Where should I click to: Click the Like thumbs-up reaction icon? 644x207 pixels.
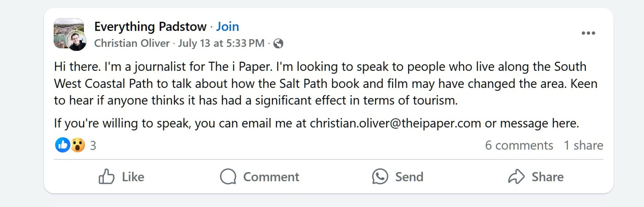(107, 177)
